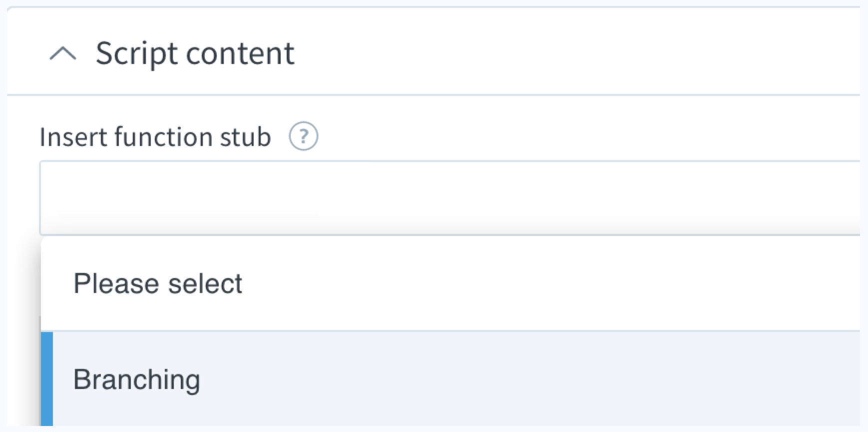Click the Script content heading
This screenshot has width=868, height=432.
pyautogui.click(x=195, y=53)
